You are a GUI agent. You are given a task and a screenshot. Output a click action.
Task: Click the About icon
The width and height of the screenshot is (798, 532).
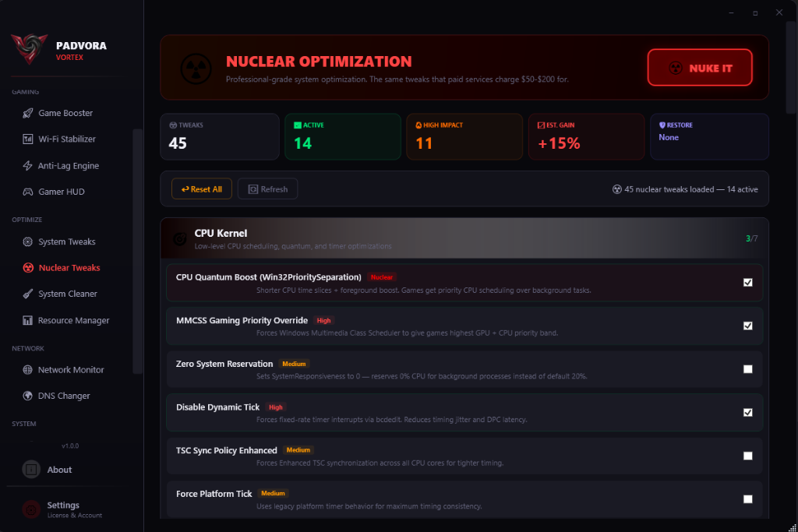point(31,469)
